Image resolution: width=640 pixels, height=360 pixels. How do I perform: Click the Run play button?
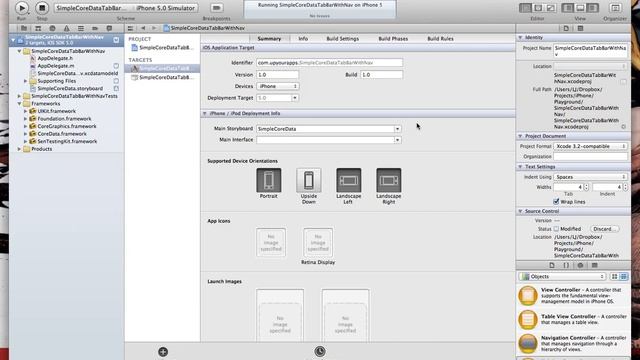pos(22,8)
